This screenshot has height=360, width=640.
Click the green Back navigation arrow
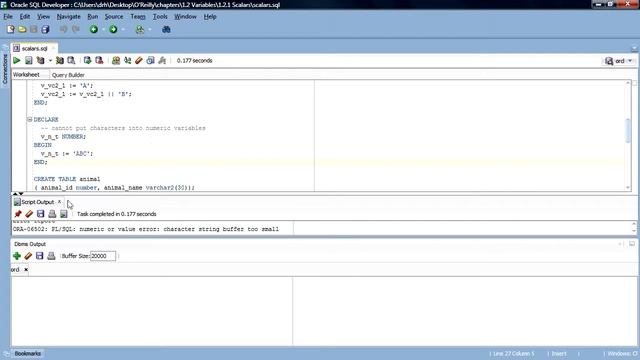tap(94, 29)
